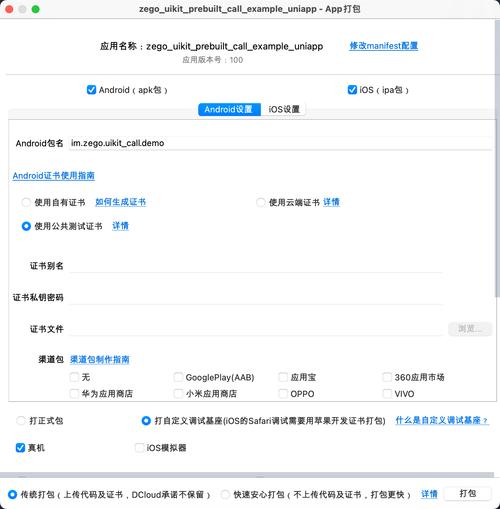Select the 使用公共测试证书 radio option

tap(26, 226)
